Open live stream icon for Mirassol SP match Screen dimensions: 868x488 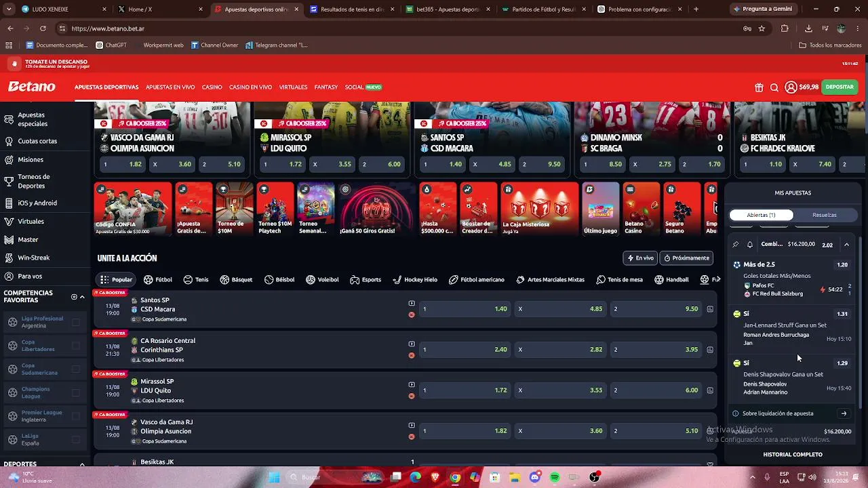coord(412,385)
